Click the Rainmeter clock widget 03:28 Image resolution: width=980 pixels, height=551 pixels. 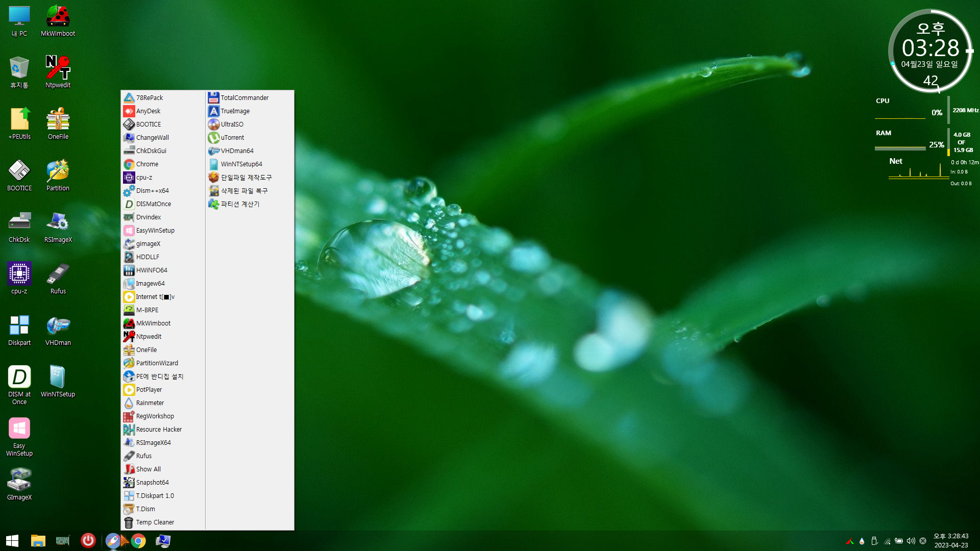[930, 51]
